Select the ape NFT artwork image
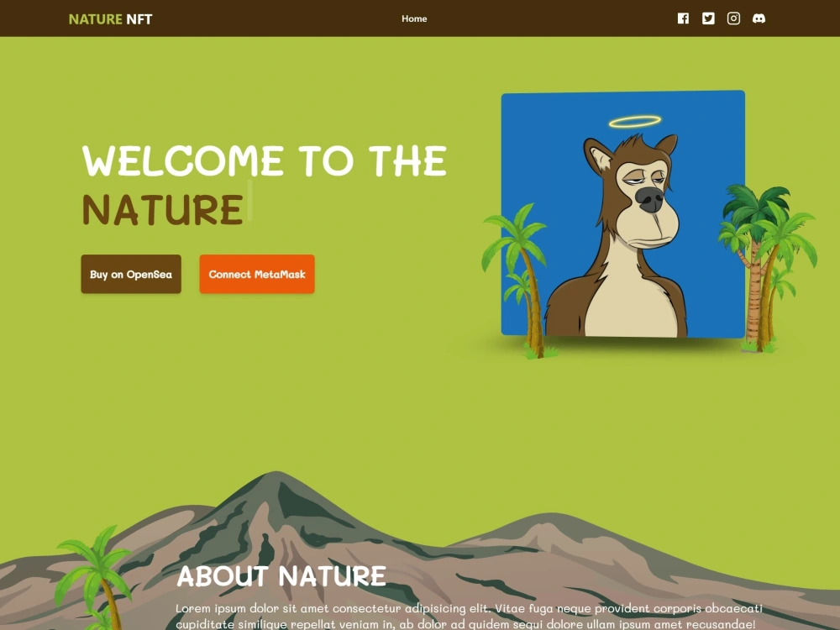Viewport: 840px width, 630px height. point(623,214)
